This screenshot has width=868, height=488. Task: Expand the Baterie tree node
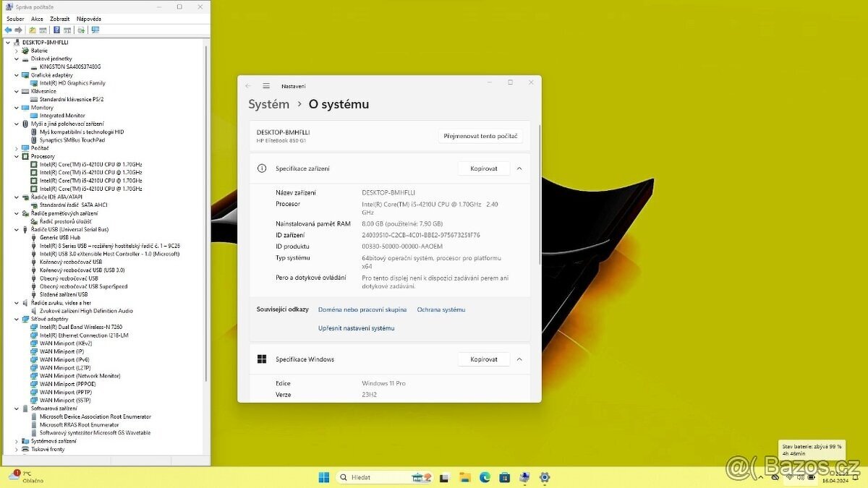(x=17, y=51)
